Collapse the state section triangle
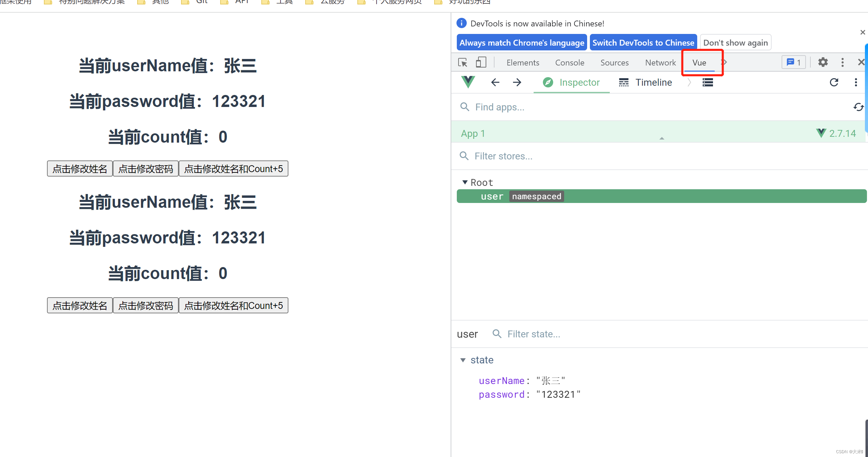Viewport: 868px width, 457px height. (x=463, y=360)
